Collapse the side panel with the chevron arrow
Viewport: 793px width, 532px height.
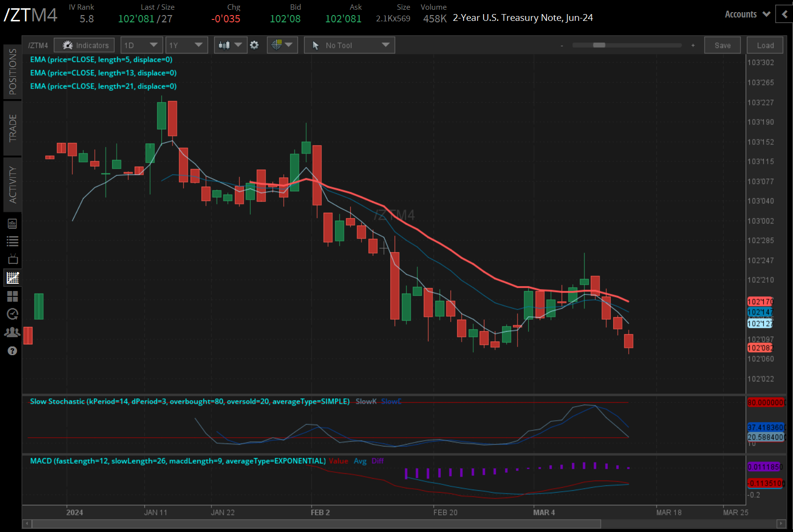pos(784,14)
